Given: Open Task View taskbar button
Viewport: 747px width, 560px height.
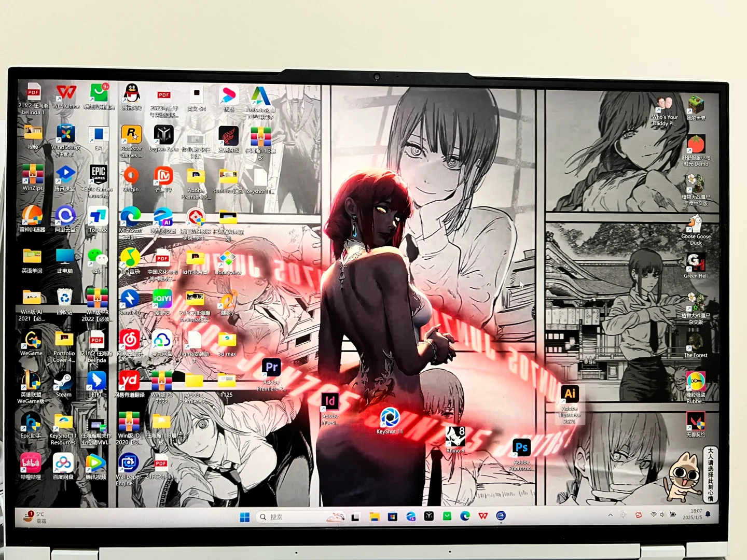Looking at the screenshot, I should (356, 517).
